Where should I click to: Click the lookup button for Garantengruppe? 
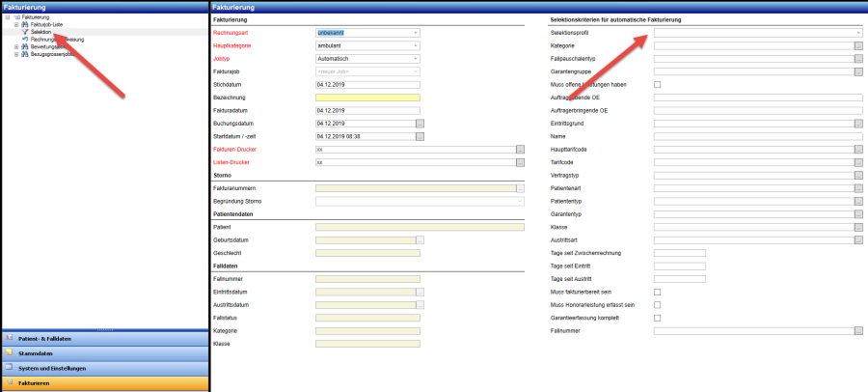point(858,71)
